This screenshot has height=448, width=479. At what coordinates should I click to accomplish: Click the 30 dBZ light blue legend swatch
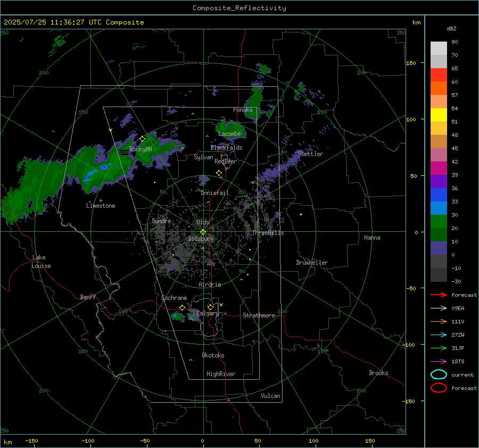(x=439, y=208)
